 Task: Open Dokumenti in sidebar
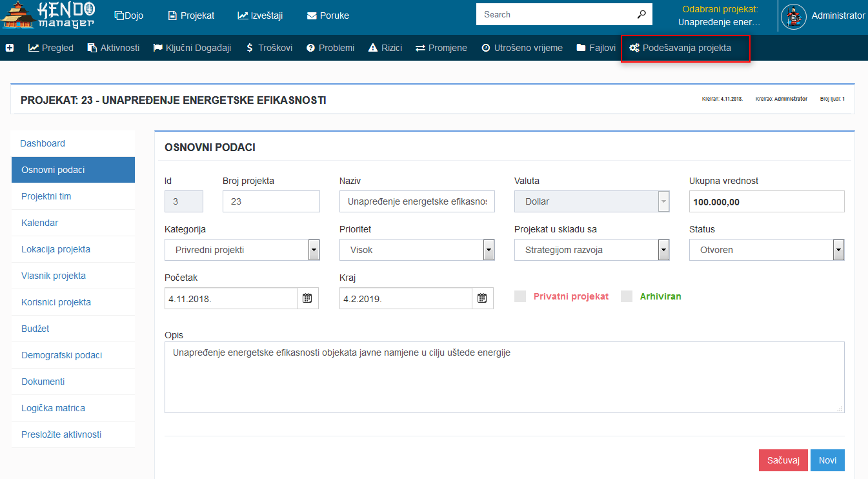73,382
